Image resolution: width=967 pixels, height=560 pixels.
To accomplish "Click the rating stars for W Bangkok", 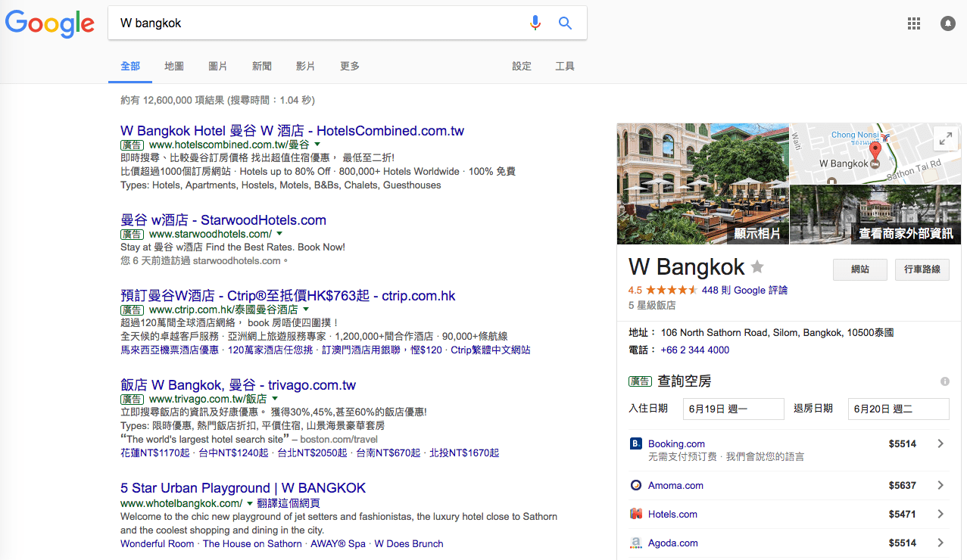I will tap(672, 290).
